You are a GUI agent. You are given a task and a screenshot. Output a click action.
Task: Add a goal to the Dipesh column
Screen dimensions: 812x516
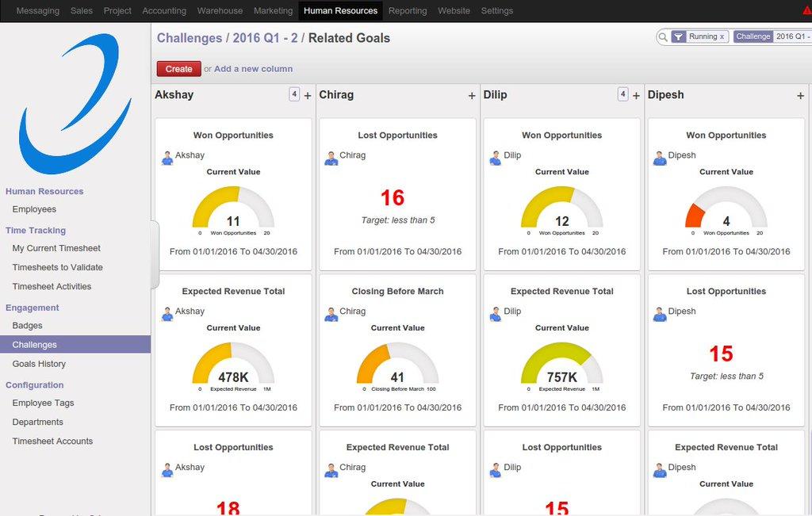point(801,96)
